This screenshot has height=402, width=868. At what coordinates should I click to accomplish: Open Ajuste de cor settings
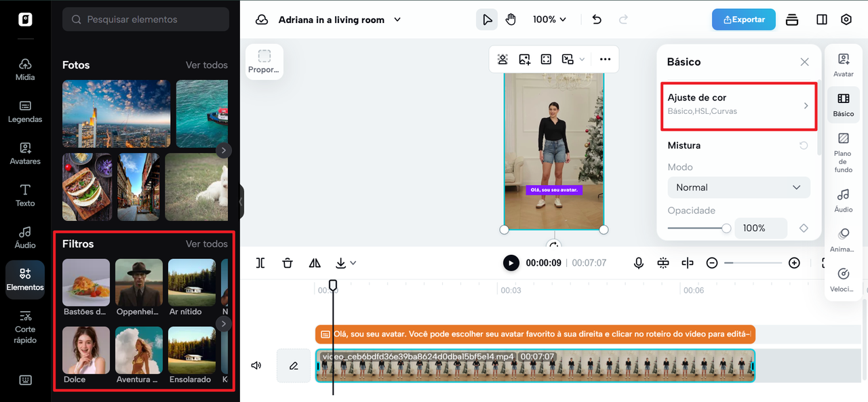[738, 106]
